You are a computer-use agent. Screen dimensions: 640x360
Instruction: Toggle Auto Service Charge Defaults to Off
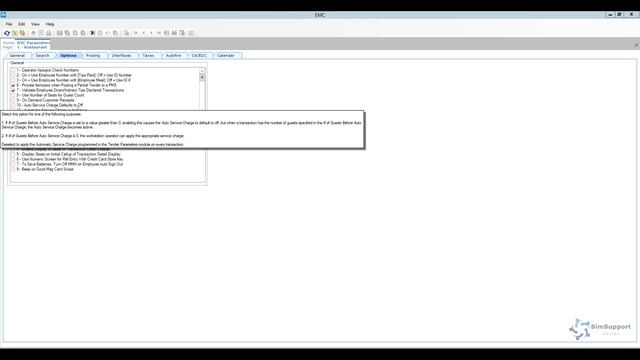(x=13, y=105)
